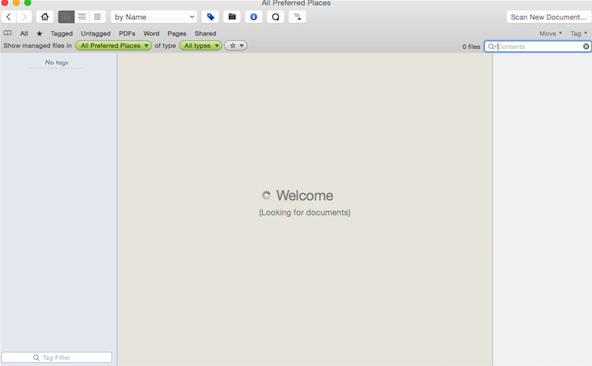Select the Word filter tab
The height and width of the screenshot is (366, 592).
[151, 34]
